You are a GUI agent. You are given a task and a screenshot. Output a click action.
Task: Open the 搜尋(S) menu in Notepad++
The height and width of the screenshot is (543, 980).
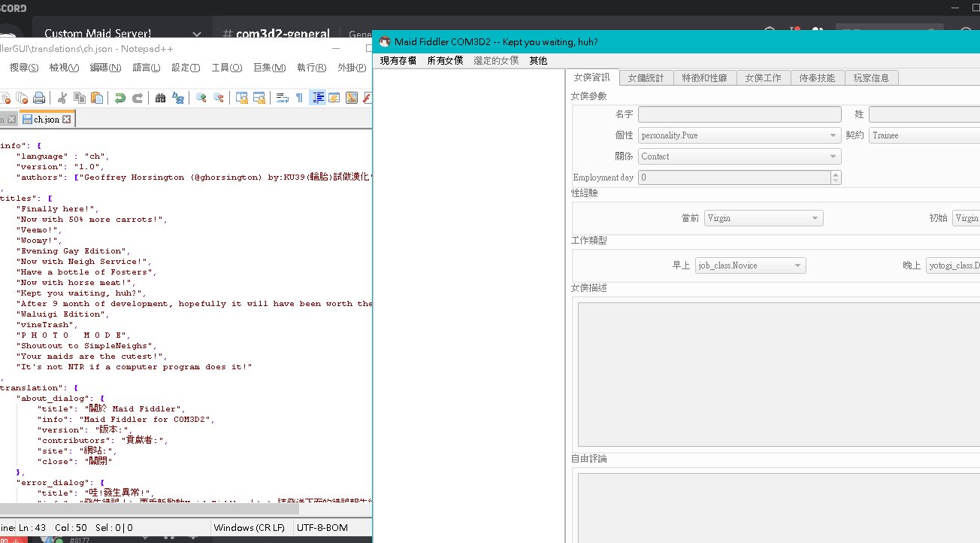point(24,68)
